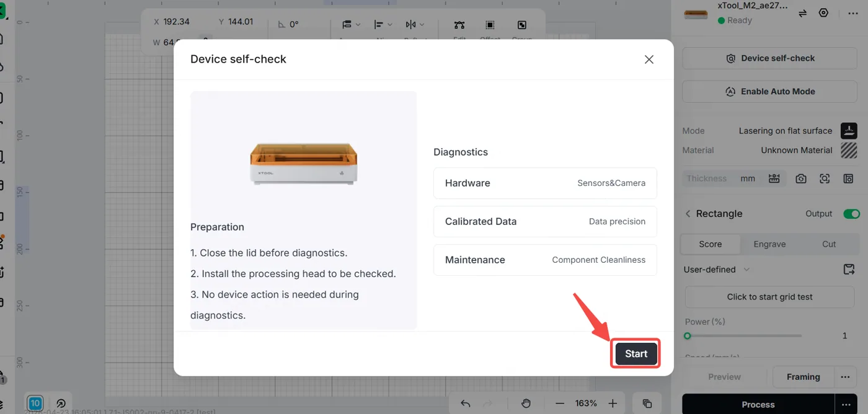Click the Power slider handle
The width and height of the screenshot is (868, 414).
point(687,336)
